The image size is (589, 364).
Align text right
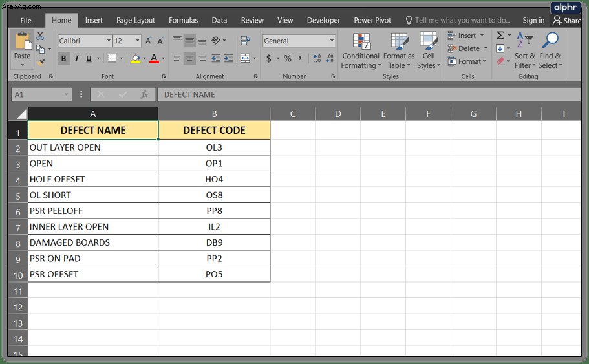(202, 58)
